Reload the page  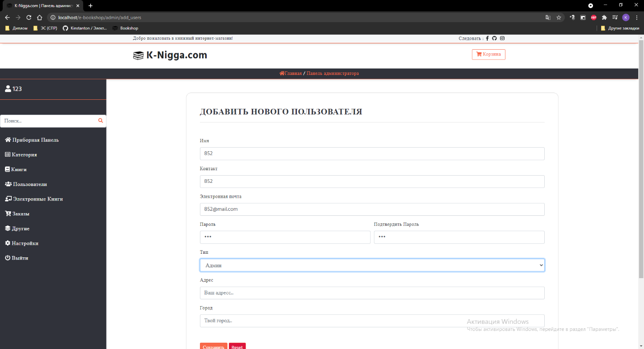tap(29, 18)
